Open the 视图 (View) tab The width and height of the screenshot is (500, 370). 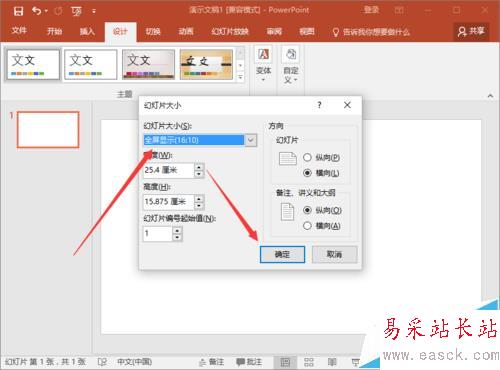307,31
